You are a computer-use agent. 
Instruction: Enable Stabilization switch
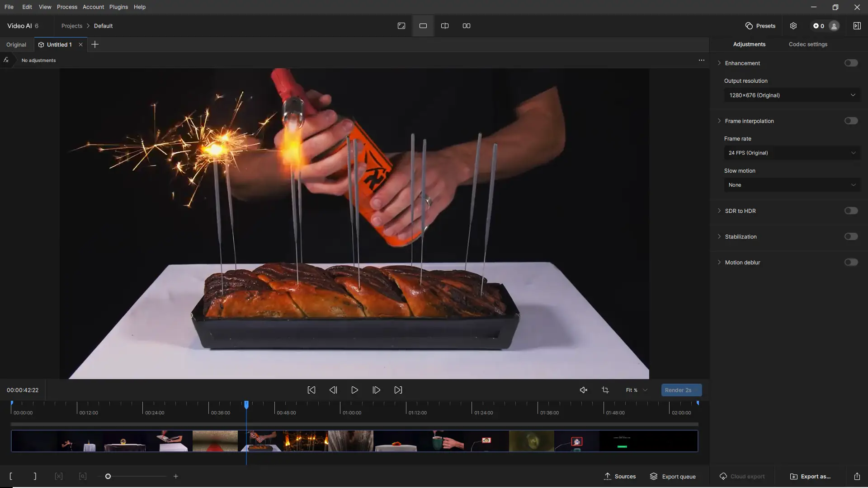851,237
